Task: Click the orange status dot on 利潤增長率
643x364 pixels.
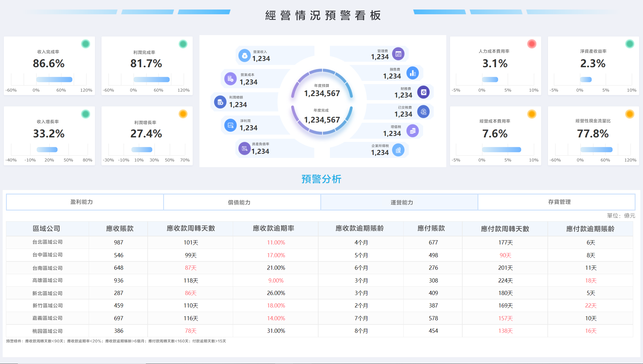Action: click(183, 114)
